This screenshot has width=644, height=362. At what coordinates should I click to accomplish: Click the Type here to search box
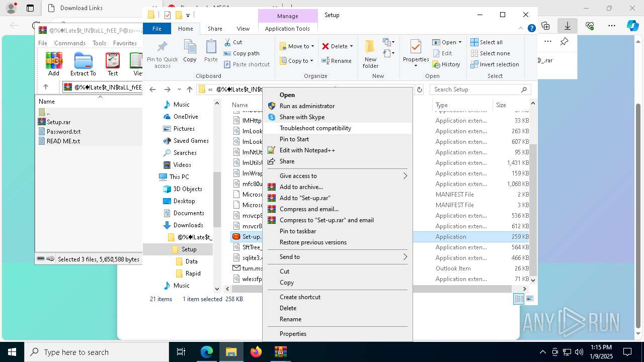[x=97, y=352]
